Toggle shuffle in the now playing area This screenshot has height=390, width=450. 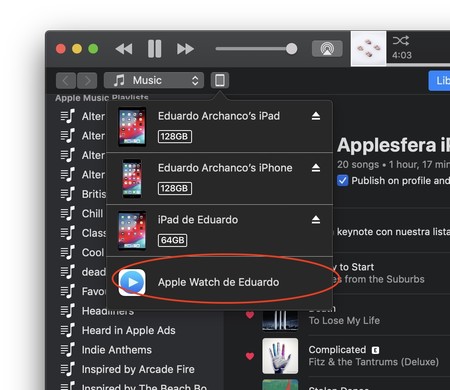[400, 41]
